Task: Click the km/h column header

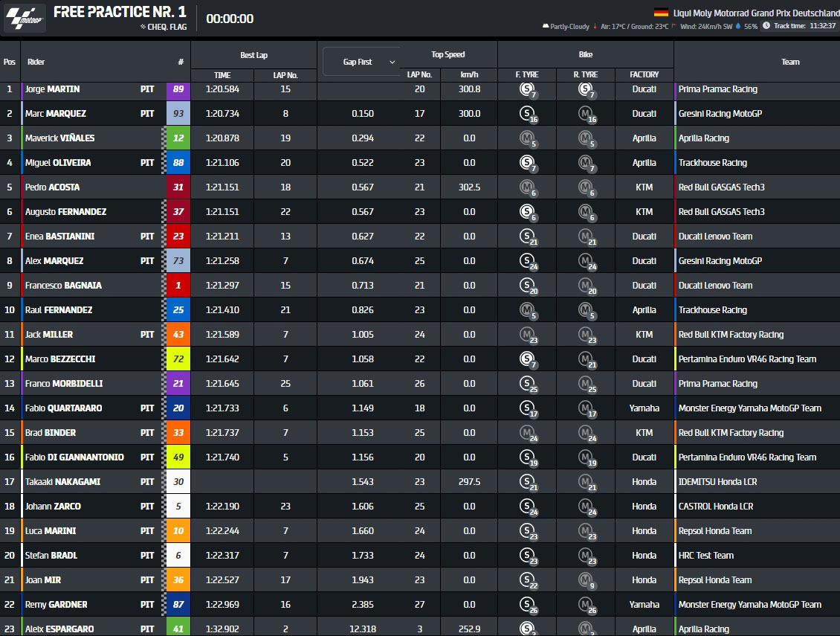Action: point(469,75)
